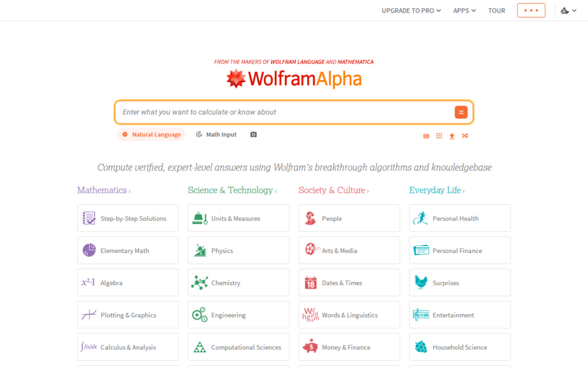Open the Entertainment topic

(x=460, y=315)
